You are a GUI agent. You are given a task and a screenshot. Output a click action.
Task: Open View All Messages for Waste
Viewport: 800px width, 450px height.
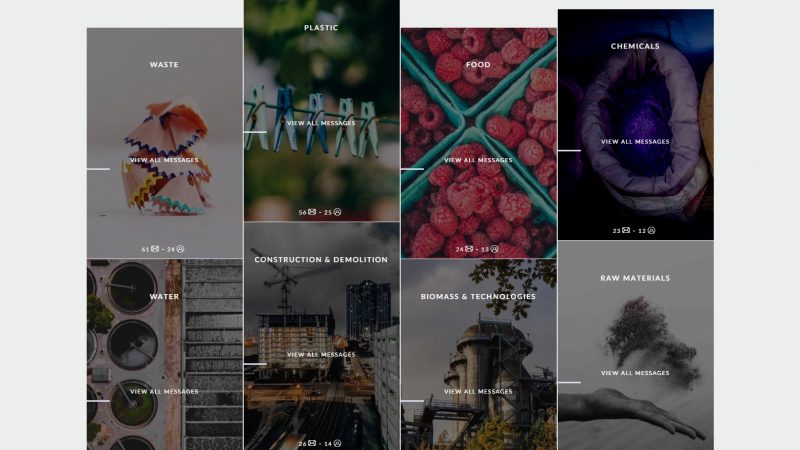tap(164, 160)
